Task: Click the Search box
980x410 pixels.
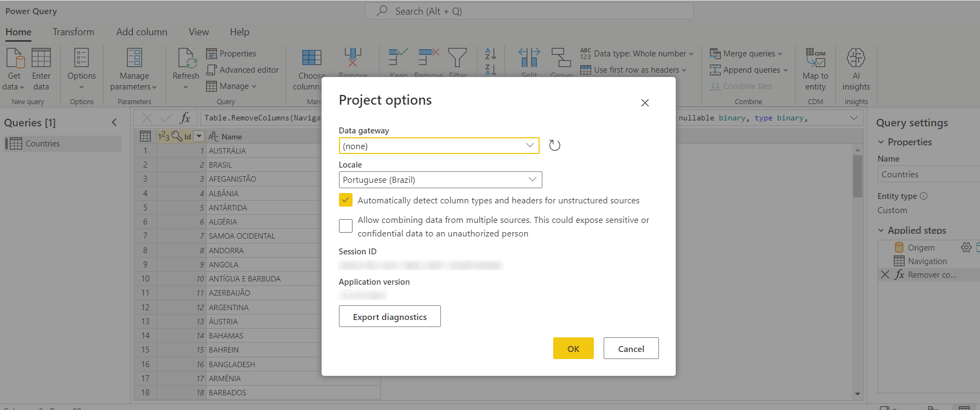Action: (529, 11)
